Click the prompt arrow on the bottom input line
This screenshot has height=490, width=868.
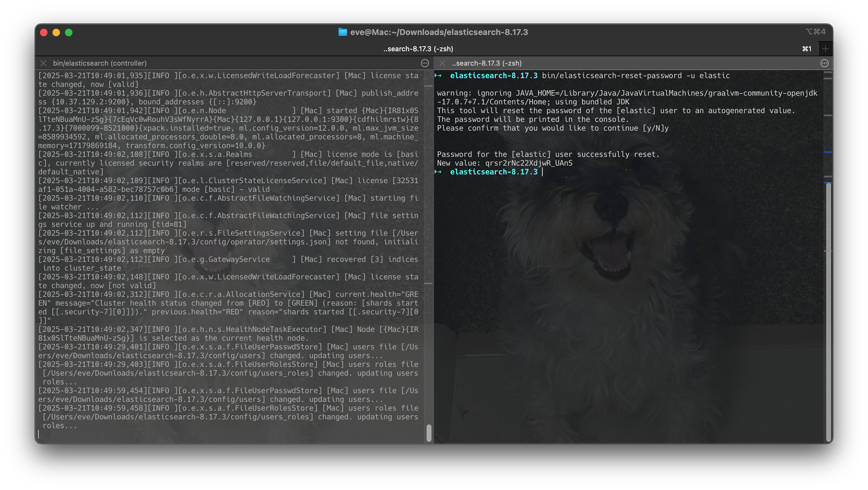[x=439, y=172]
